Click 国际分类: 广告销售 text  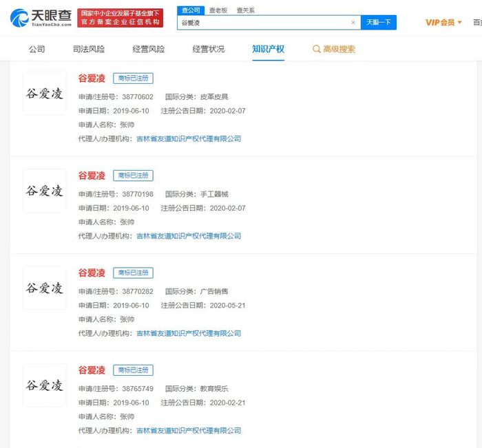(x=197, y=291)
